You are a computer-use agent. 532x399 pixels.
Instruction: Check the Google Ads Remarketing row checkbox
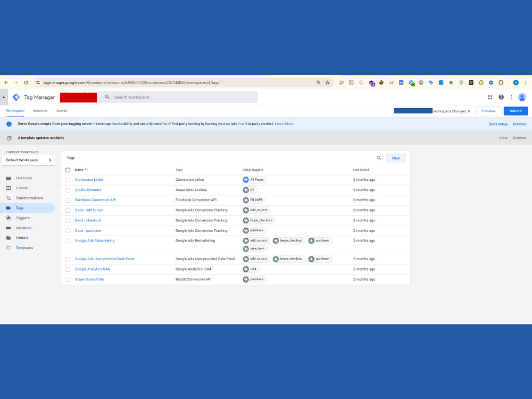pos(68,241)
